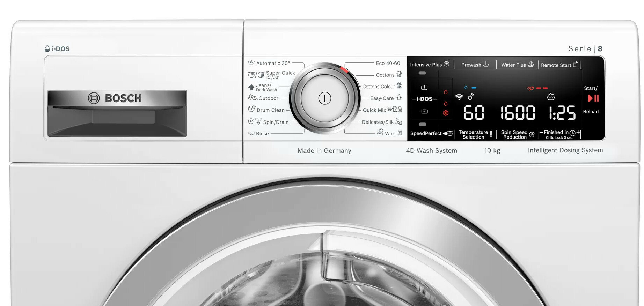
Task: Tap the remote plug icon beside Wi-Fi
Action: [471, 96]
